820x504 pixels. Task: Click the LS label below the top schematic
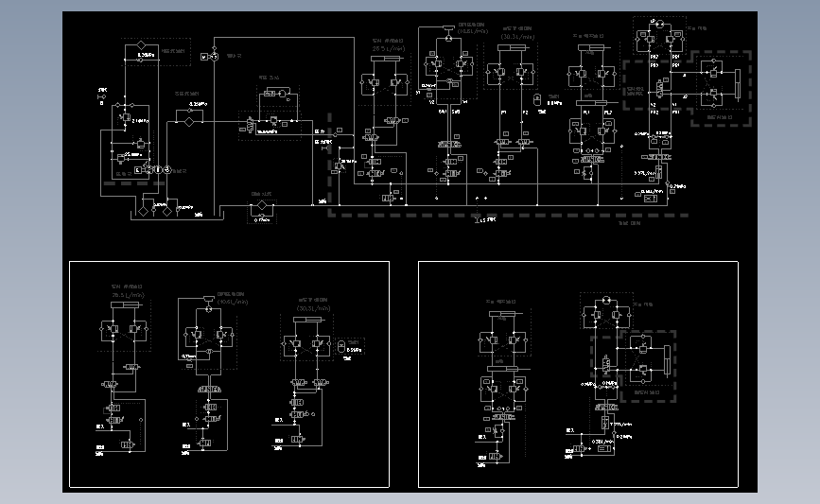(x=481, y=220)
